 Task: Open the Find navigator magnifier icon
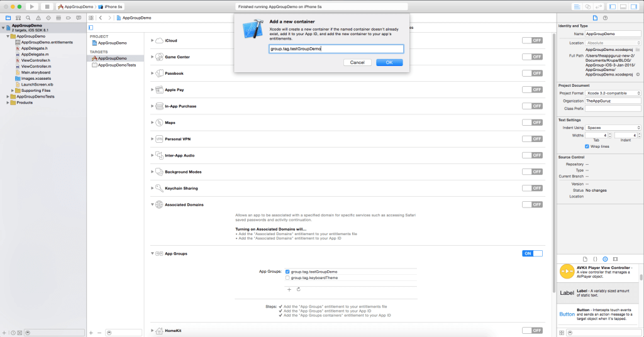click(28, 18)
